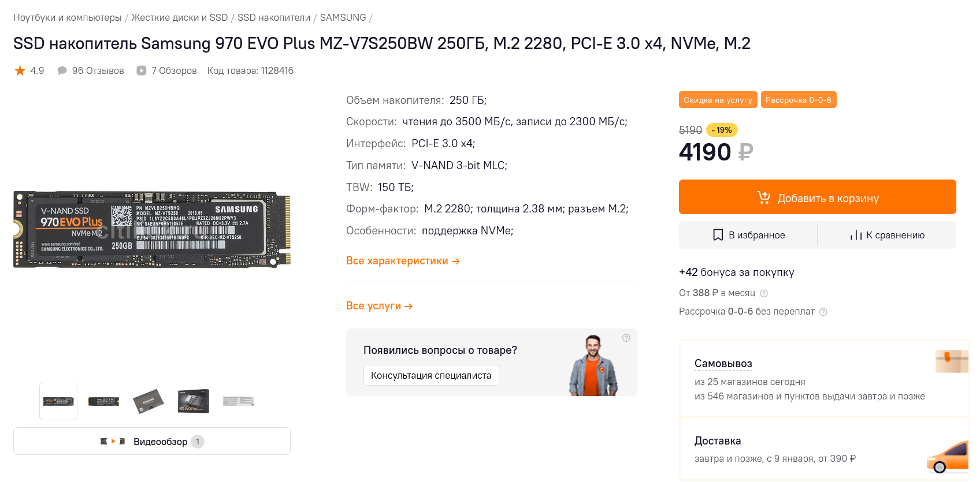Viewport: 980px width, 482px height.
Task: Expand the Доставка delivery details
Action: [717, 441]
